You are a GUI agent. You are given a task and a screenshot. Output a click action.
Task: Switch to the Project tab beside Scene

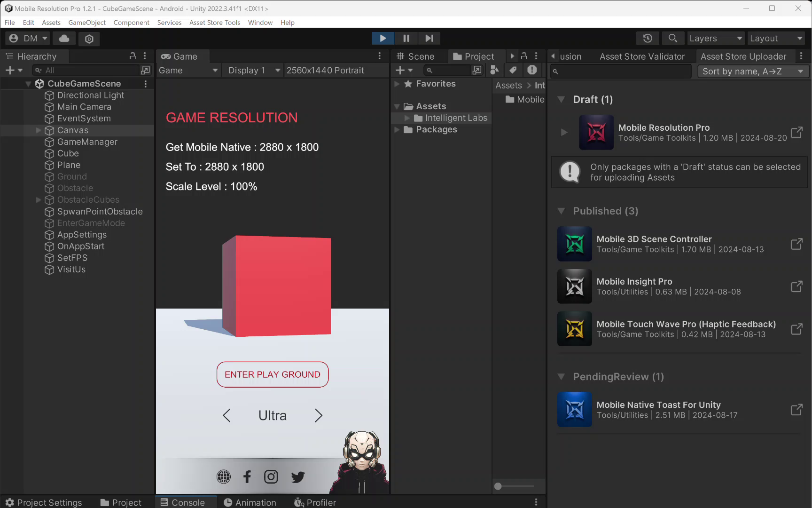(474, 56)
